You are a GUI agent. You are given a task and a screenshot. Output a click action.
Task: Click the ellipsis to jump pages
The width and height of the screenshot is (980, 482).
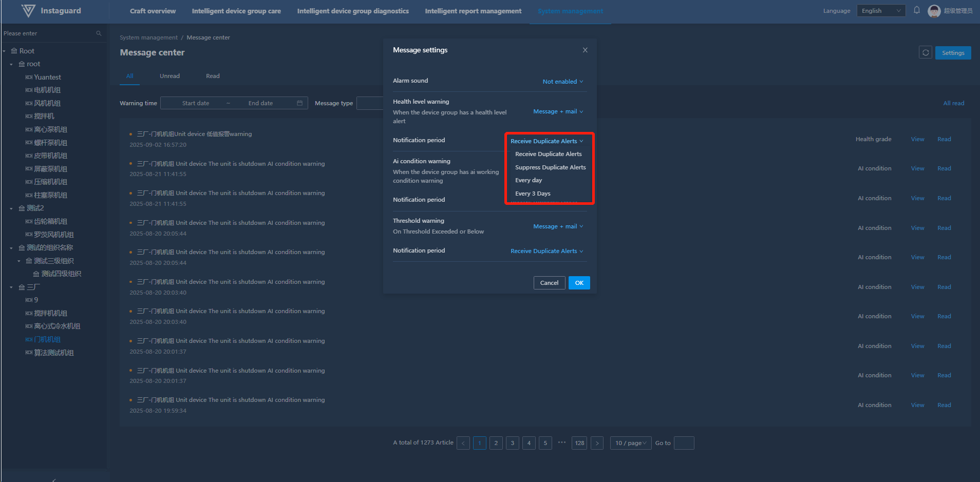click(x=562, y=442)
